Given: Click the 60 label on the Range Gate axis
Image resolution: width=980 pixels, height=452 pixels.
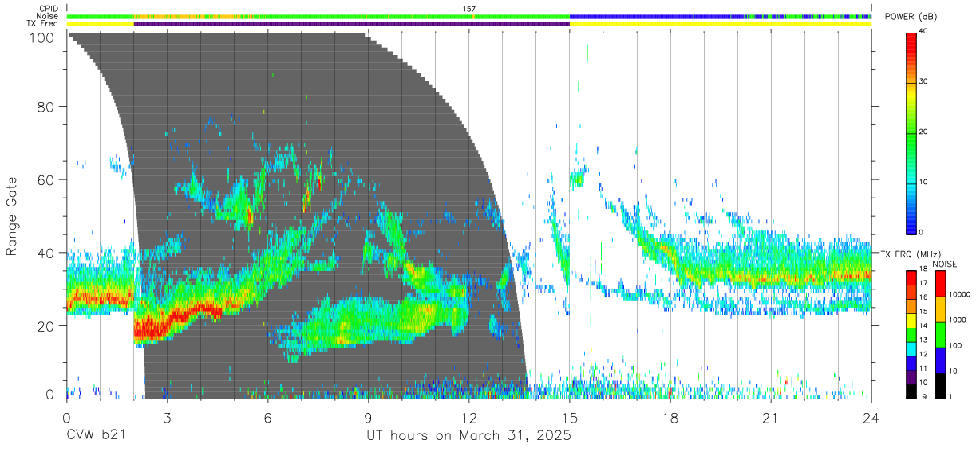Looking at the screenshot, I should pyautogui.click(x=46, y=179).
